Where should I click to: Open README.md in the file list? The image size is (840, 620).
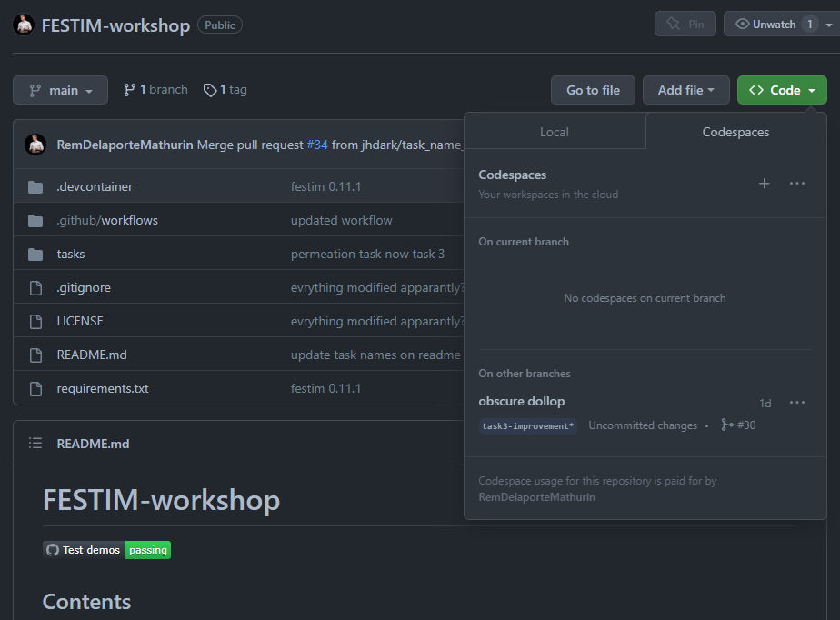point(92,355)
